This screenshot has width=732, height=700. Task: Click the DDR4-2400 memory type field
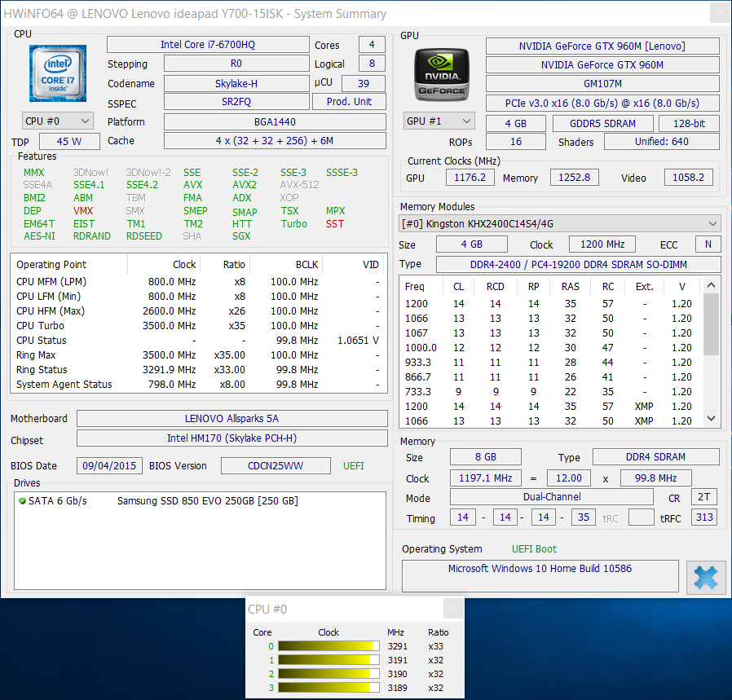click(579, 265)
